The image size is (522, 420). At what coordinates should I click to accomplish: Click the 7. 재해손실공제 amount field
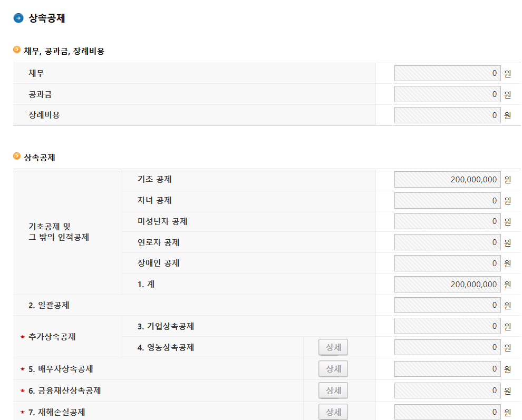click(x=447, y=412)
